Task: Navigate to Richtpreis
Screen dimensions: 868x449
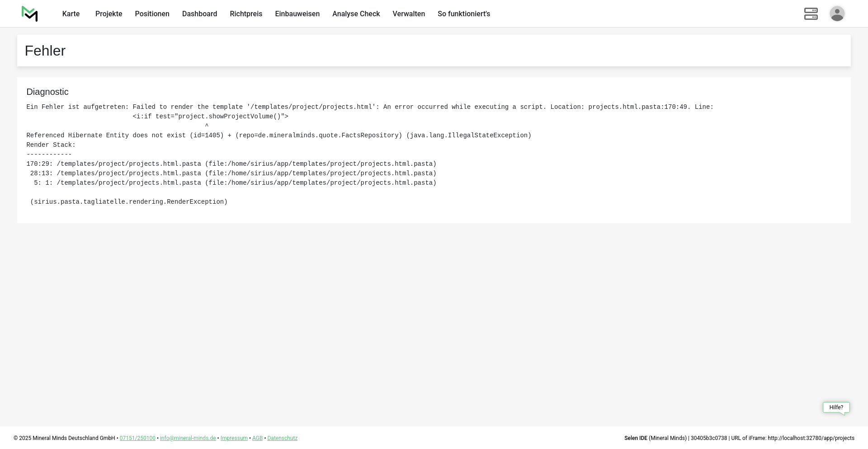Action: point(246,14)
